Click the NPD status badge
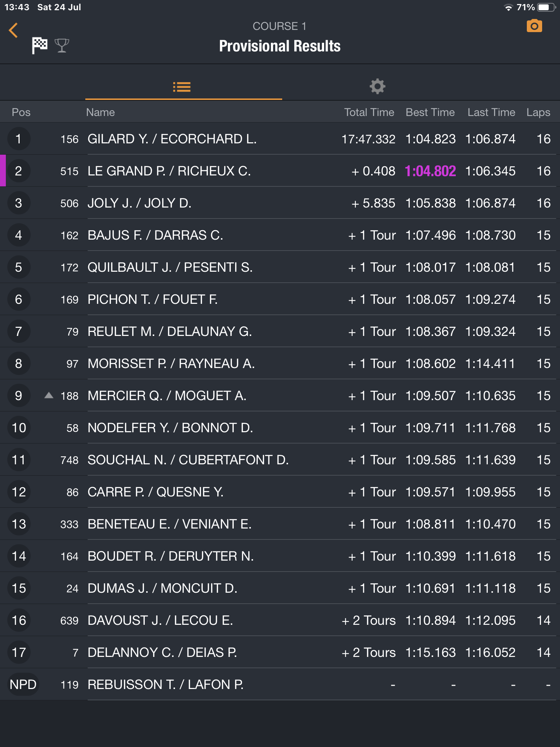The height and width of the screenshot is (747, 560). point(23,685)
